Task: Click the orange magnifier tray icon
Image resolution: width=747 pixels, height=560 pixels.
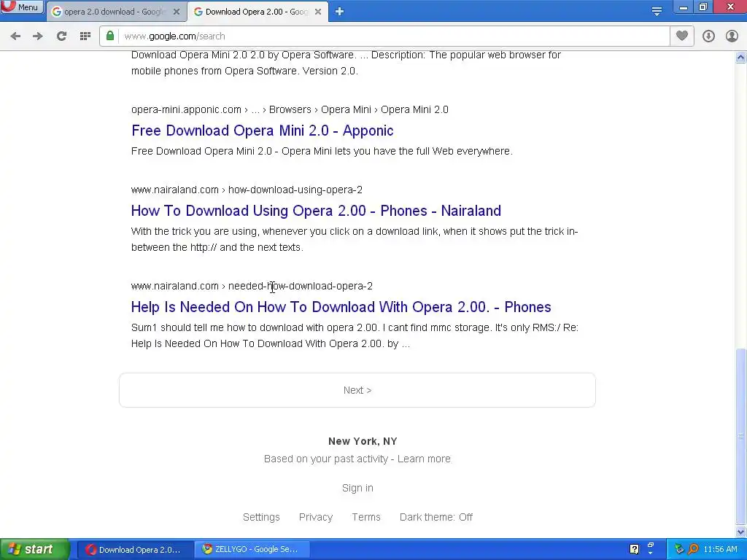Action: coord(693,550)
